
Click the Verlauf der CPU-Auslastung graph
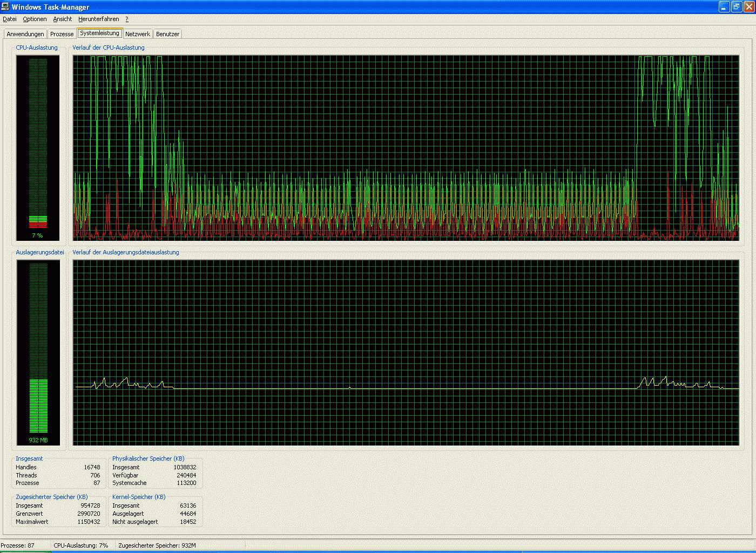[406, 147]
